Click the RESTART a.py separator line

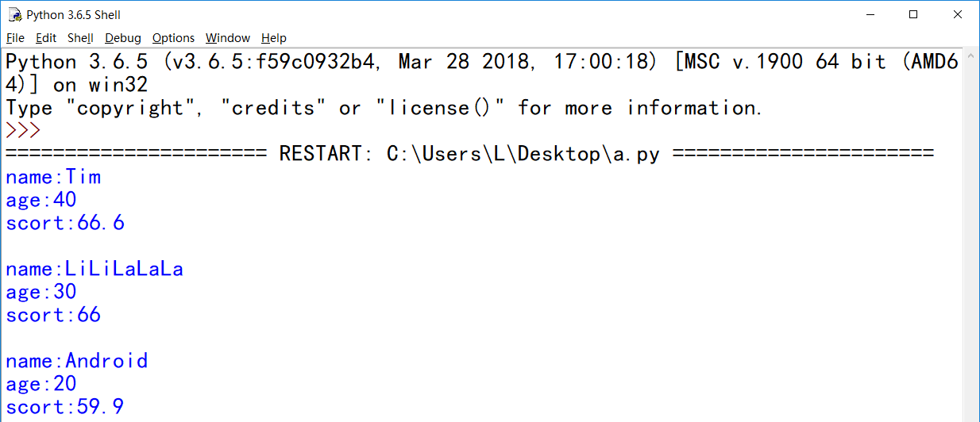pos(469,154)
